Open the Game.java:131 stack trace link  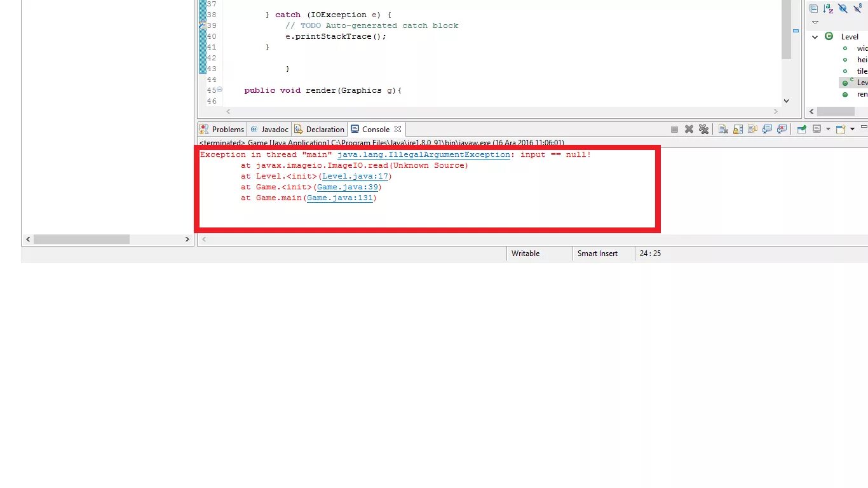pyautogui.click(x=340, y=198)
